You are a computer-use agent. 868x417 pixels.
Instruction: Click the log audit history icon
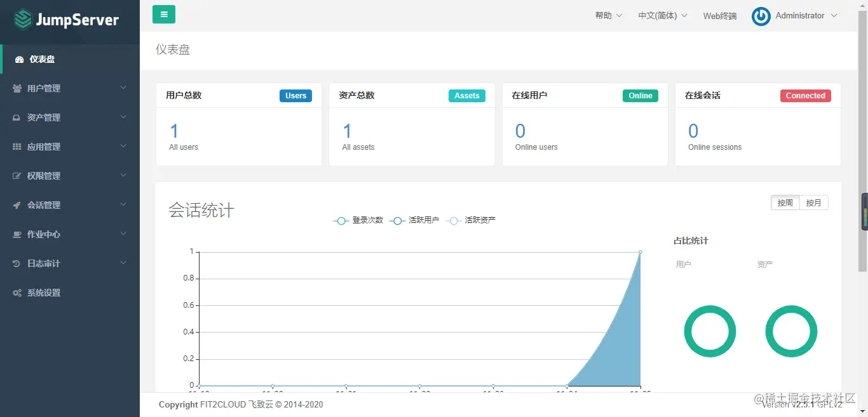(x=17, y=263)
